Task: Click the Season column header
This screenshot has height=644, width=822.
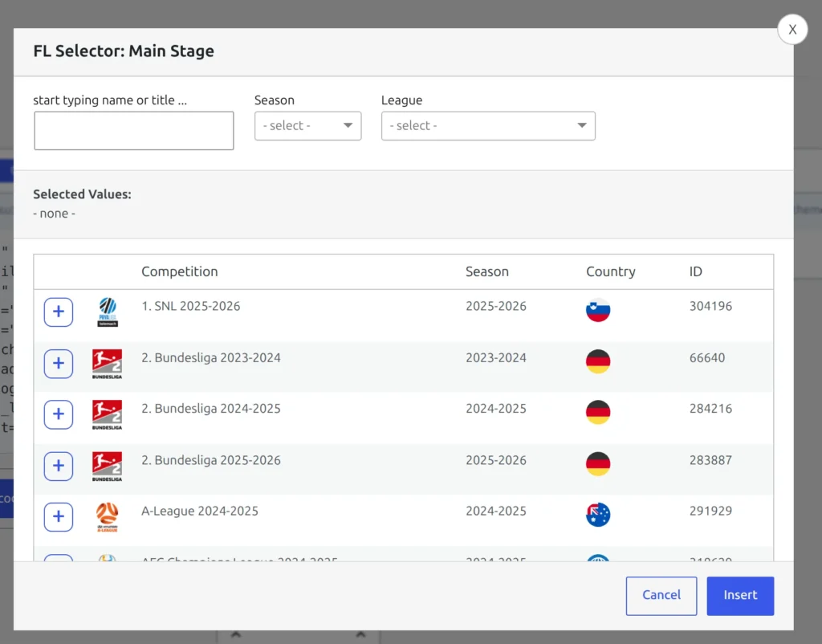Action: (x=487, y=271)
